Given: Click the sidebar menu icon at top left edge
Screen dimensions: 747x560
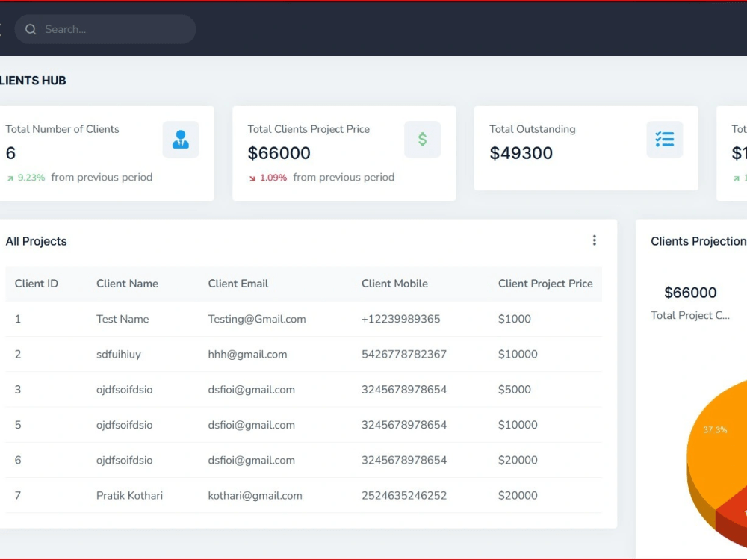Looking at the screenshot, I should pyautogui.click(x=2, y=28).
